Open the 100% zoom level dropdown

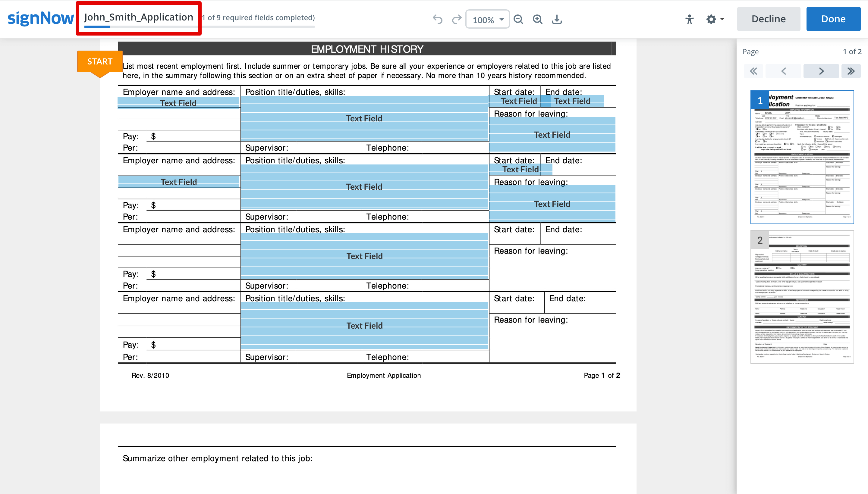pyautogui.click(x=487, y=20)
